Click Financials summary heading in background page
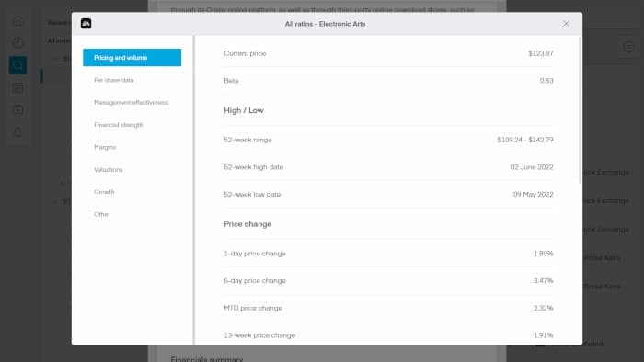Image resolution: width=644 pixels, height=362 pixels. coord(207,359)
